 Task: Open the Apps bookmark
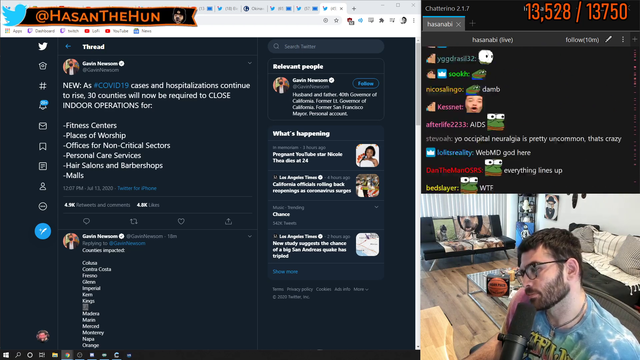(14, 31)
